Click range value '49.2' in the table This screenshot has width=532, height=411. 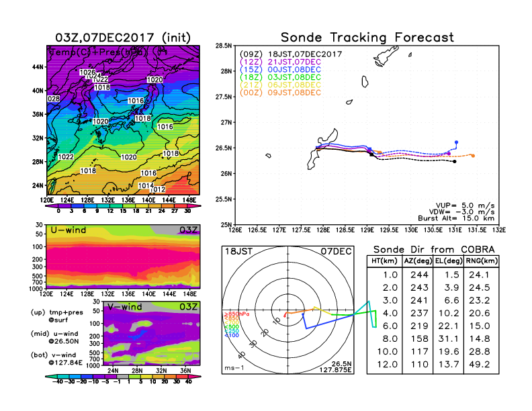(x=480, y=365)
